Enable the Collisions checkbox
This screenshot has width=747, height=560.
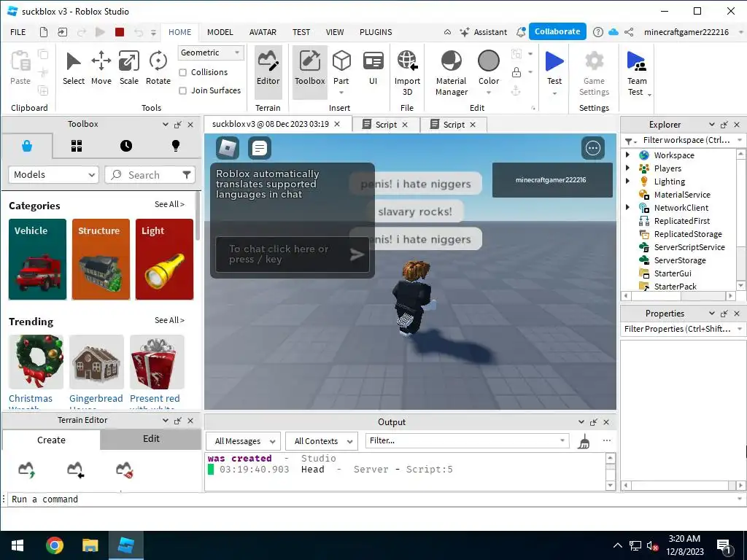[183, 72]
